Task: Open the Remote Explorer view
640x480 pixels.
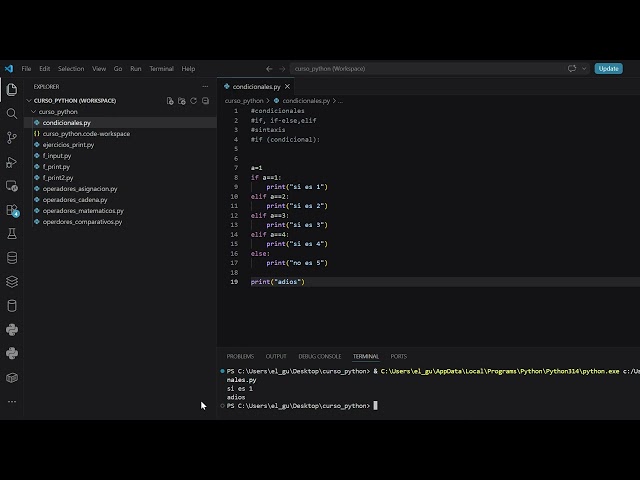Action: point(12,186)
